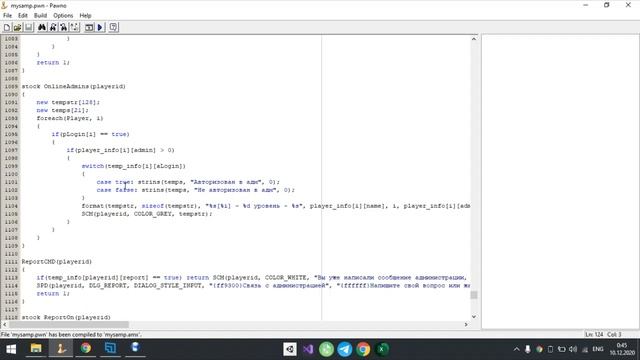Open a file using the folder icon
The height and width of the screenshot is (360, 640).
[18, 27]
